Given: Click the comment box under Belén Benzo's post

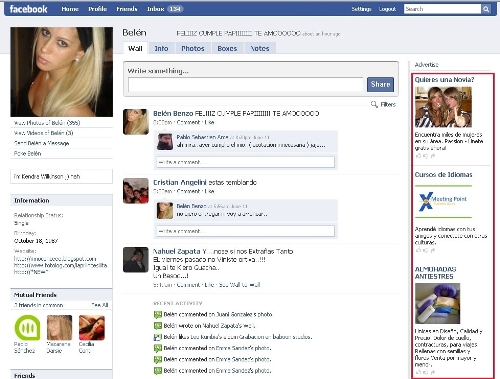Looking at the screenshot, I should [x=246, y=162].
